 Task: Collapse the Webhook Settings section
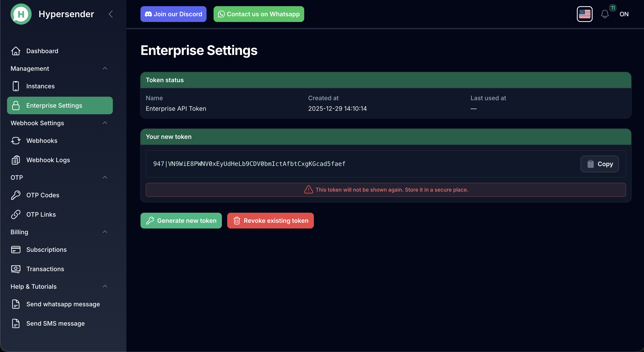[105, 123]
